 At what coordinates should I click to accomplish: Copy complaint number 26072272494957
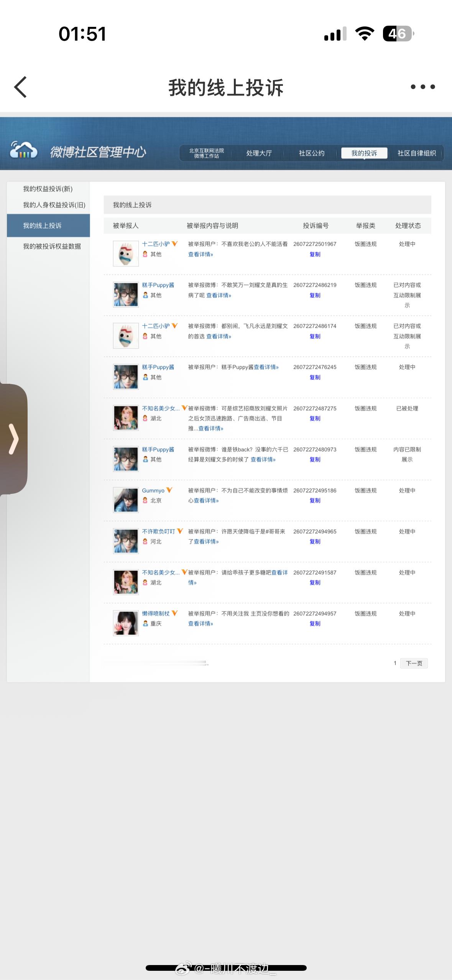pos(315,623)
